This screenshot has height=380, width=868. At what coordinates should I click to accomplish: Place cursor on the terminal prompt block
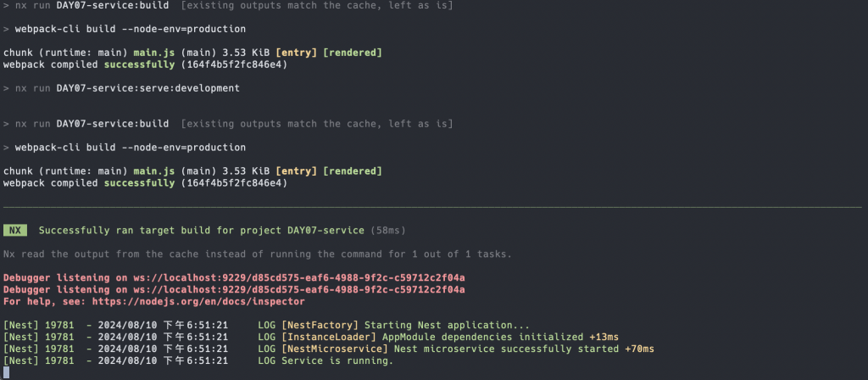[6, 373]
